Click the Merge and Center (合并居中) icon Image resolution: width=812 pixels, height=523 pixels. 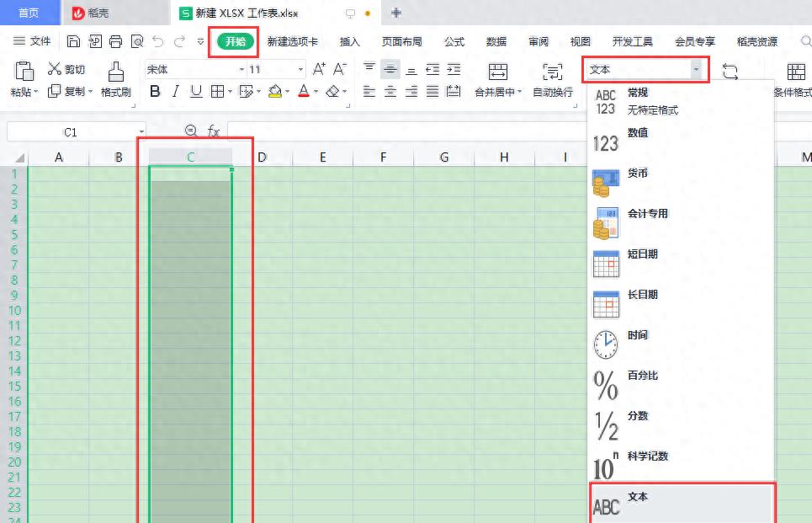497,72
